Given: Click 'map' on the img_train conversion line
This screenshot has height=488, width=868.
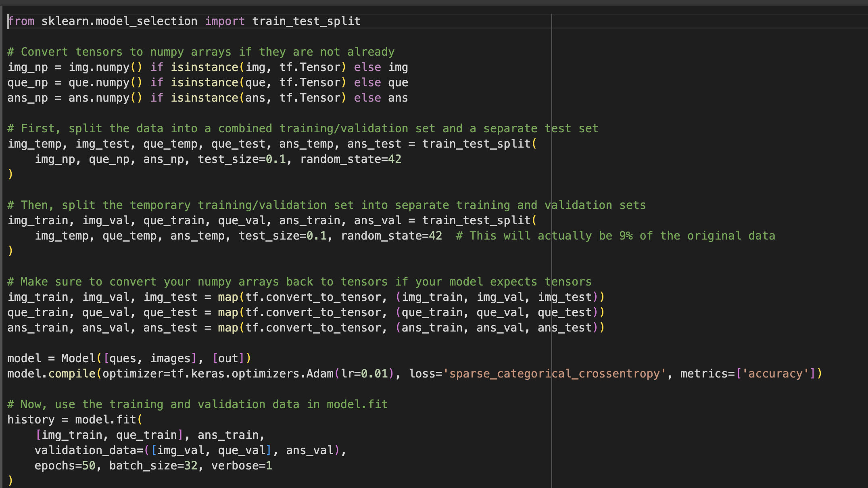Looking at the screenshot, I should [x=228, y=297].
